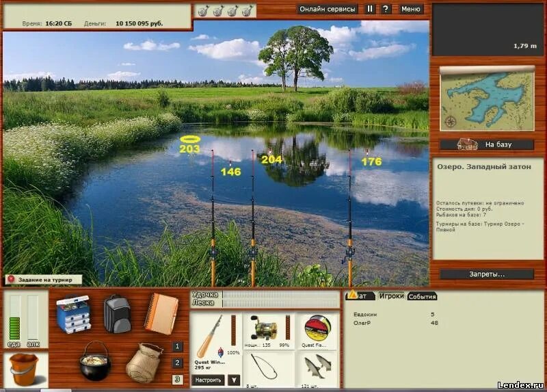Viewport: 547px width, 392px height.
Task: Select the Quest Win rod item
Action: (211, 336)
